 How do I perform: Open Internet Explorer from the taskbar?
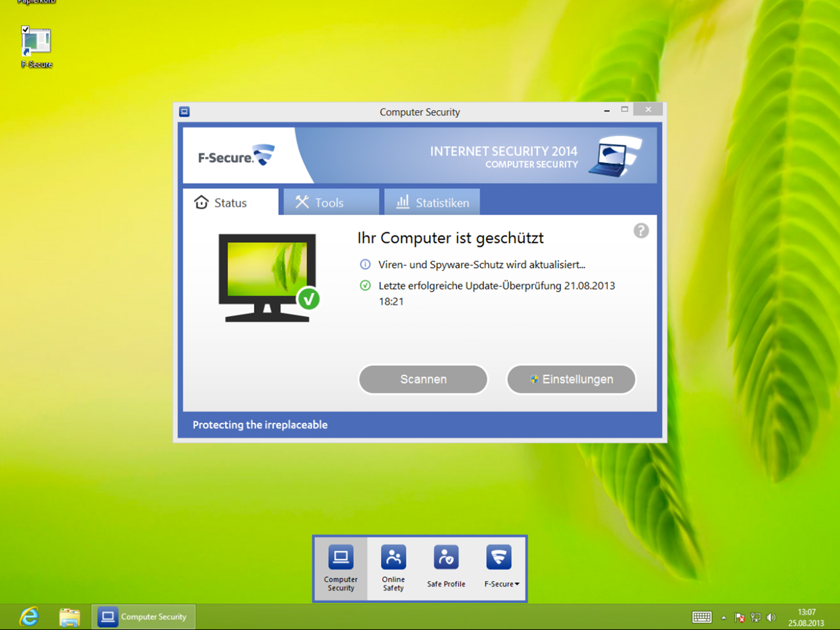(29, 617)
